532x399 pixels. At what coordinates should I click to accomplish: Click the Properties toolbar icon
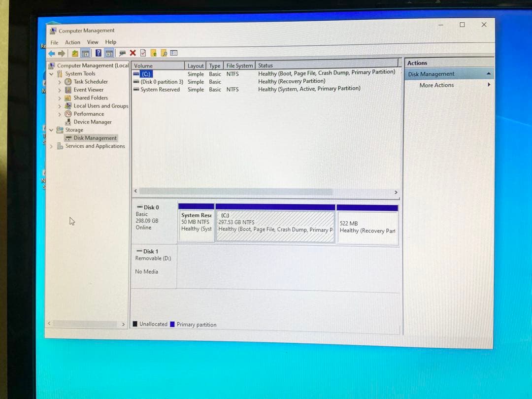coord(142,53)
